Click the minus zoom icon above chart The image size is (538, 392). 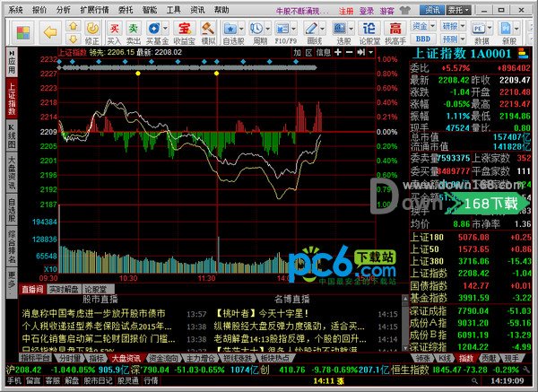(349, 52)
